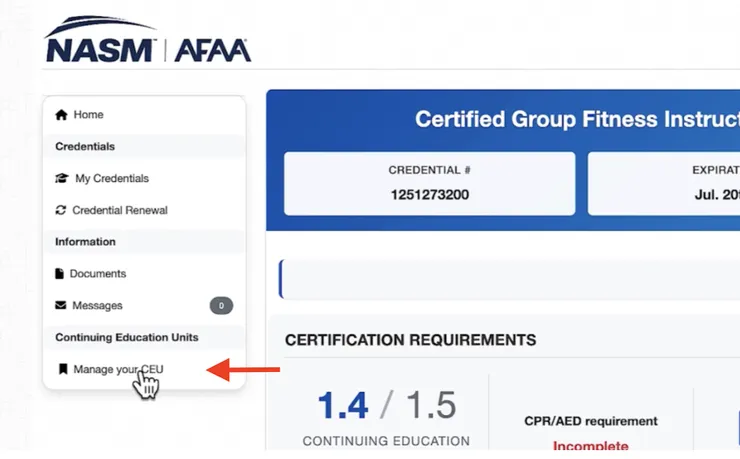This screenshot has width=740, height=459.
Task: Click the My Credentials graduation cap icon
Action: (62, 179)
